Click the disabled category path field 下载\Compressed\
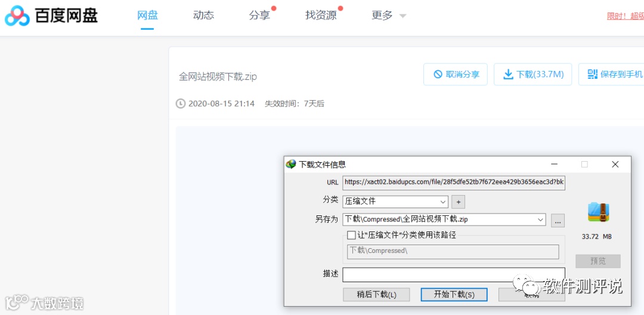 [x=453, y=252]
